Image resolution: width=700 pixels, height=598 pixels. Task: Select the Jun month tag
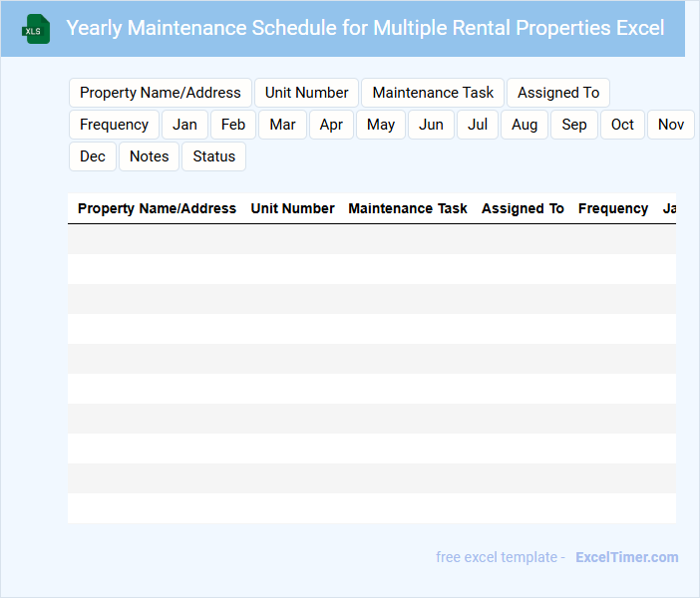click(x=431, y=125)
